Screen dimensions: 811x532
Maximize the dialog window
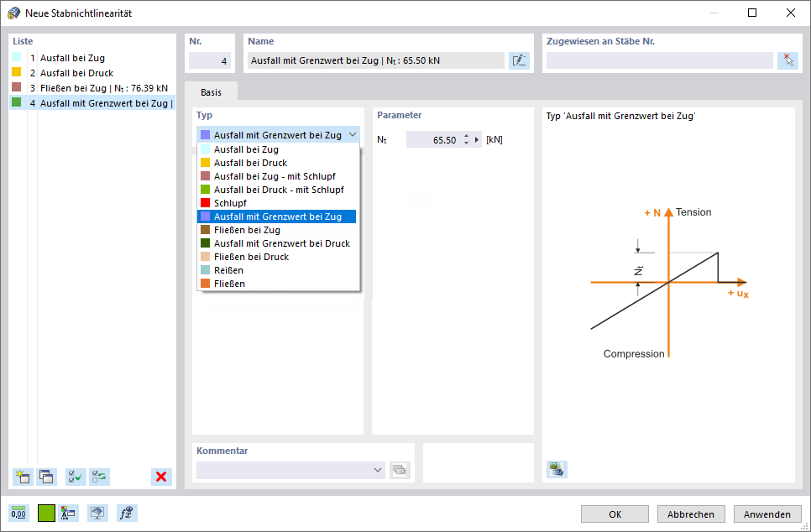click(752, 13)
